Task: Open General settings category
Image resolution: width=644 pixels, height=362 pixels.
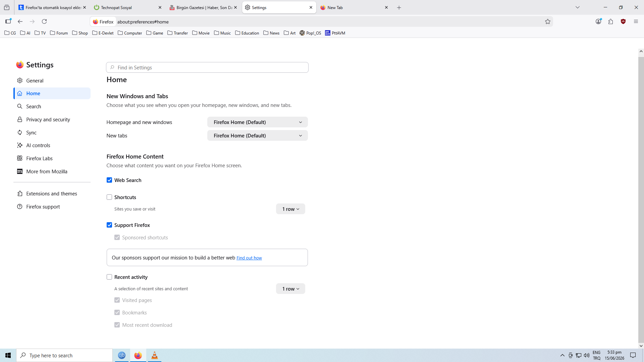Action: pos(52,80)
